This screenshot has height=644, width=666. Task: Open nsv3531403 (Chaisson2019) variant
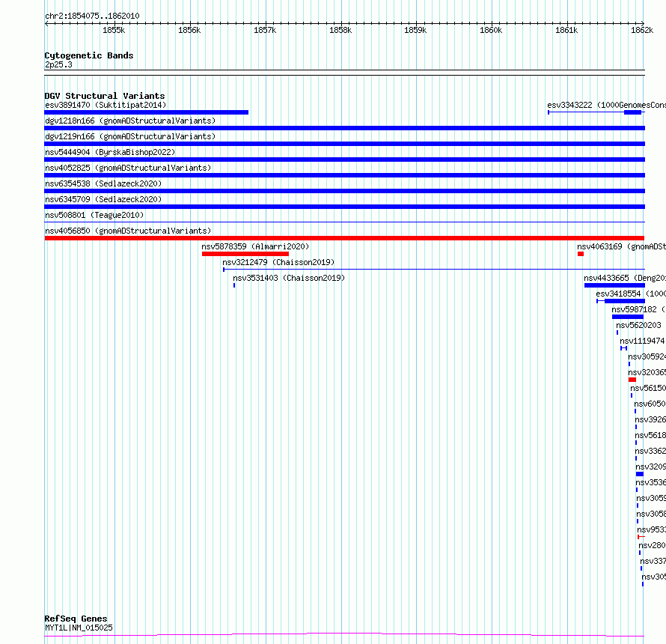[x=289, y=278]
